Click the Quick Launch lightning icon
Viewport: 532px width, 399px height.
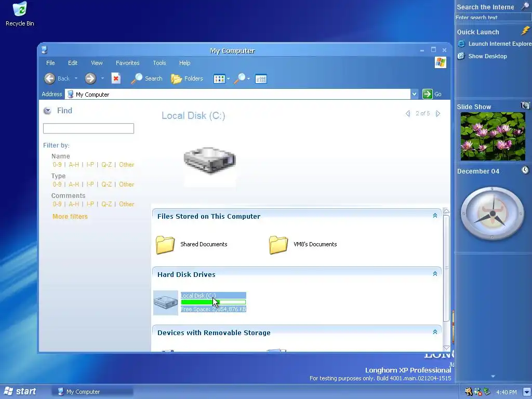click(x=526, y=31)
